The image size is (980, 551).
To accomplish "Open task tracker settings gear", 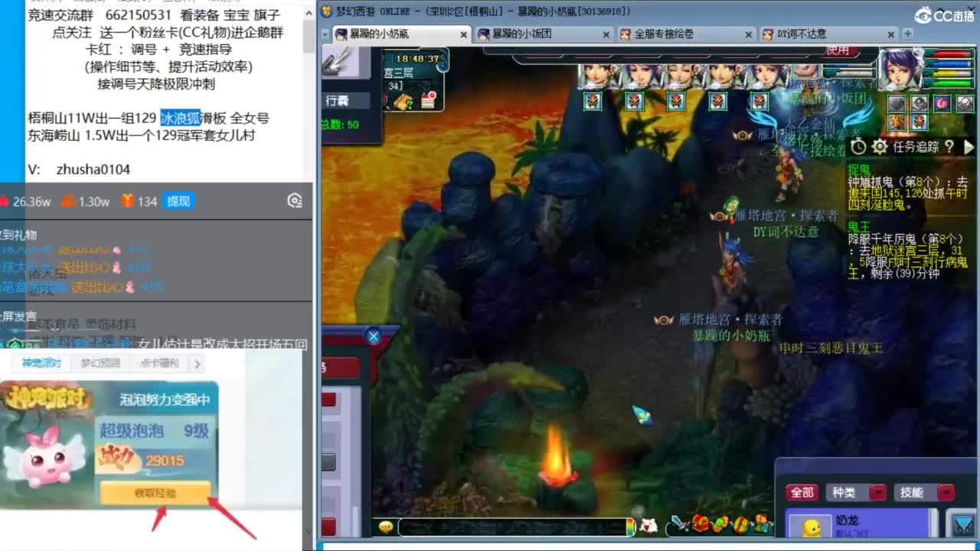I will [x=880, y=146].
